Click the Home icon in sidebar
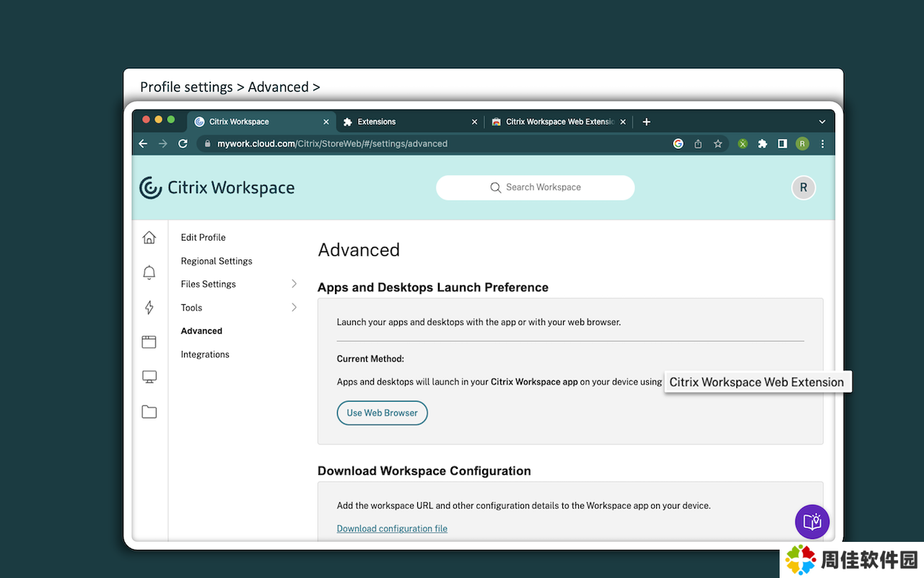924x578 pixels. point(149,238)
